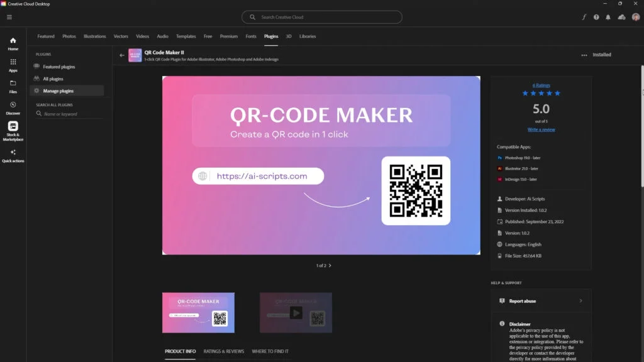Open the Templates tab
The image size is (644, 362).
pyautogui.click(x=186, y=36)
